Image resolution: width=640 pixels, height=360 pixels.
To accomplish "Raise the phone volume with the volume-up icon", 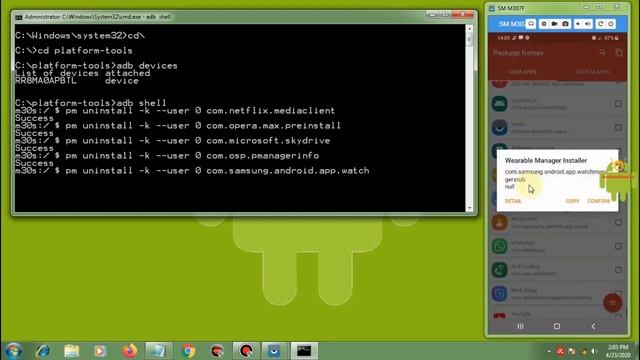I will (587, 24).
